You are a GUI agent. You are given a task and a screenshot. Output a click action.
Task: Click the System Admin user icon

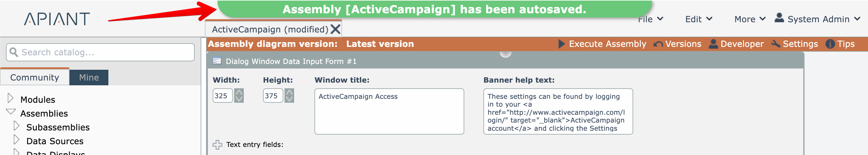coord(779,17)
